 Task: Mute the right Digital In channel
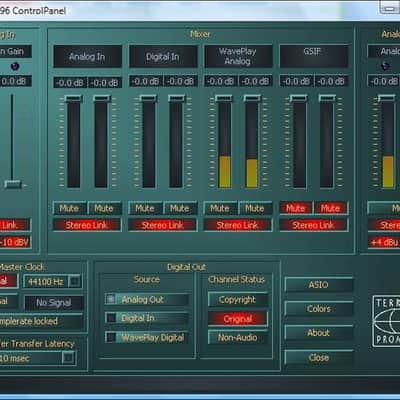(180, 209)
